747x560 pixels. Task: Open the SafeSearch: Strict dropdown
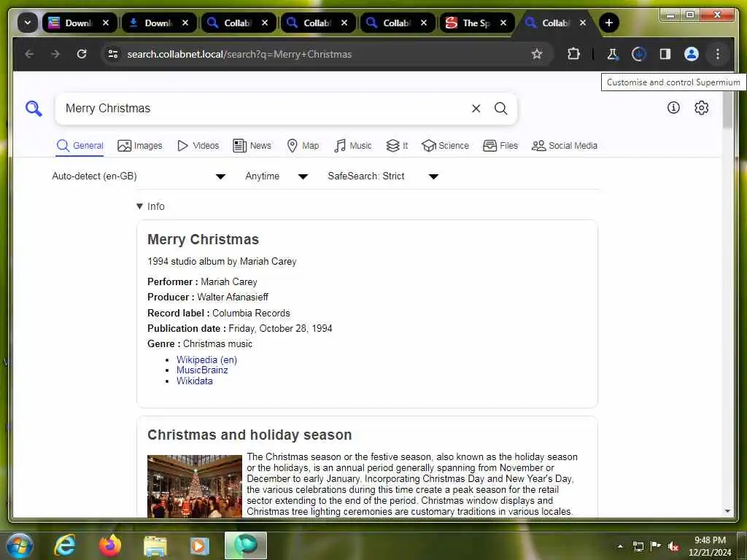point(383,176)
